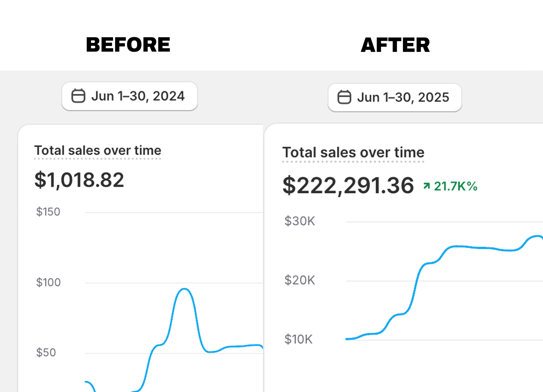543x392 pixels.
Task: Click the AFTER heading label
Action: point(395,45)
